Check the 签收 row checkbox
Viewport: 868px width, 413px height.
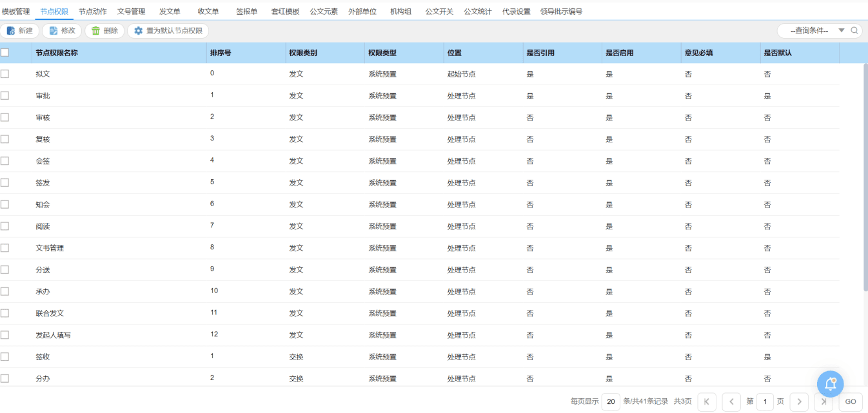pyautogui.click(x=5, y=357)
